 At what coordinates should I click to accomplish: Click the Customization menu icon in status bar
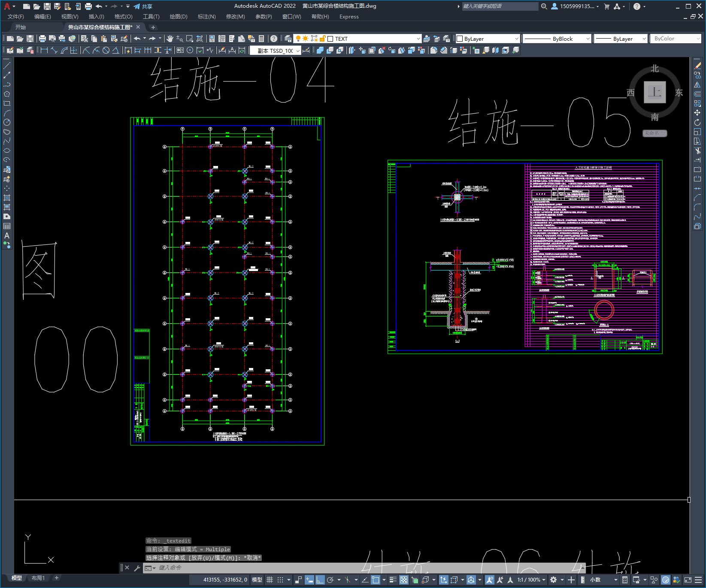(x=698, y=580)
